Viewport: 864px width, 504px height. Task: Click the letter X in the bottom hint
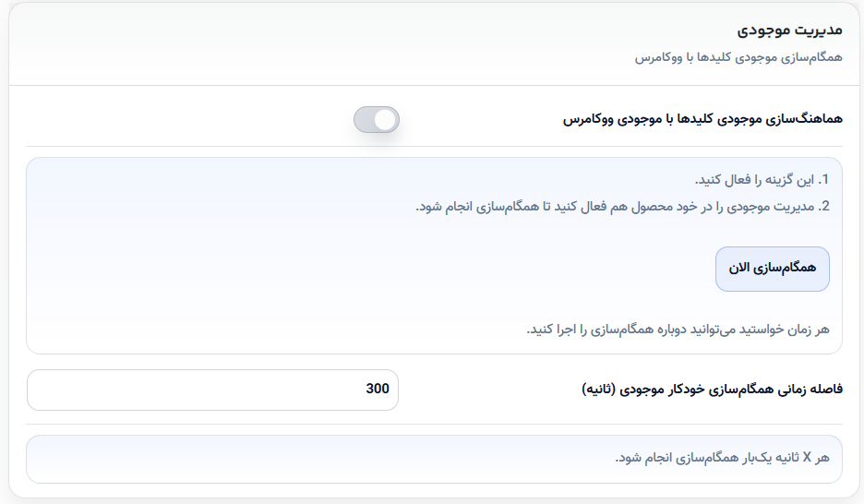807,457
